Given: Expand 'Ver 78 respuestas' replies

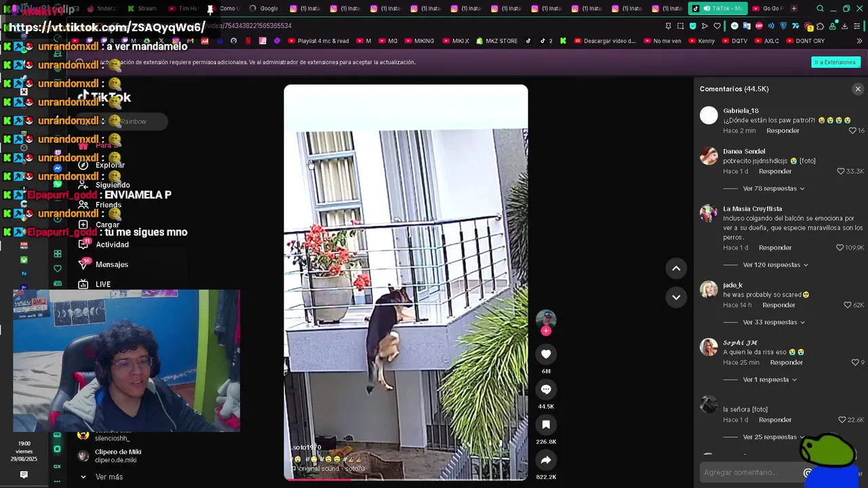Looking at the screenshot, I should point(773,188).
